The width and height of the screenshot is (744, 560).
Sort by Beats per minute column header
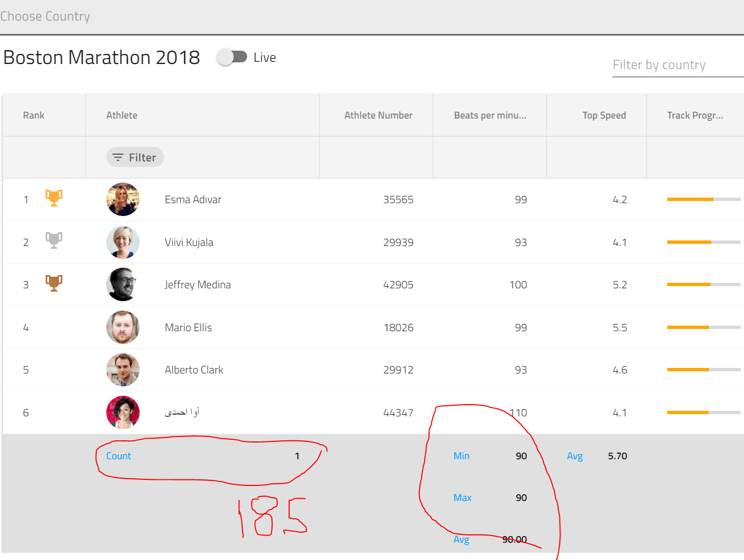pyautogui.click(x=490, y=115)
